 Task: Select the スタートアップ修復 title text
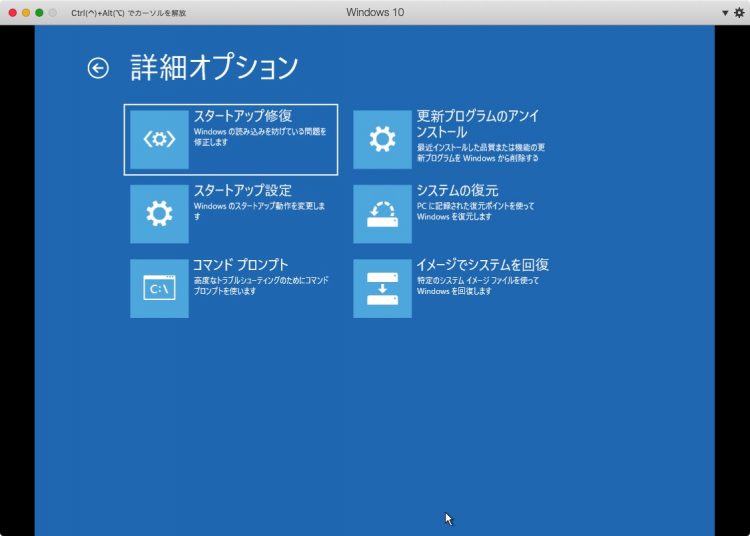pos(243,116)
